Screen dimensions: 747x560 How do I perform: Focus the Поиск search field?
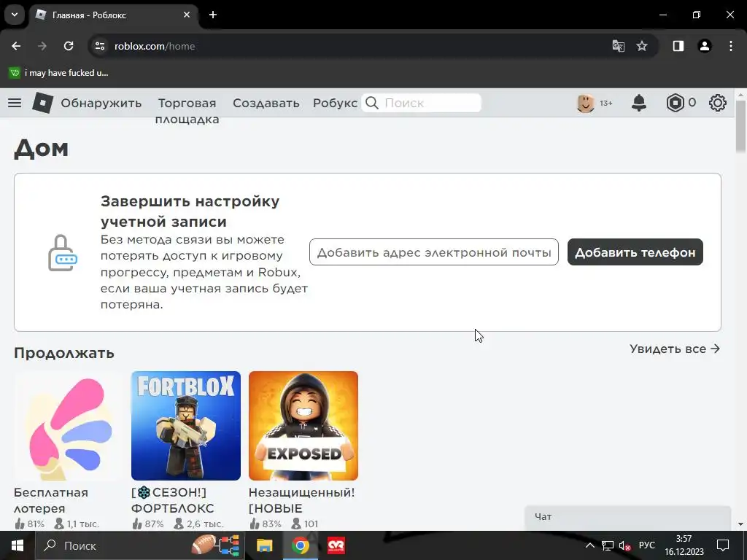pos(421,103)
